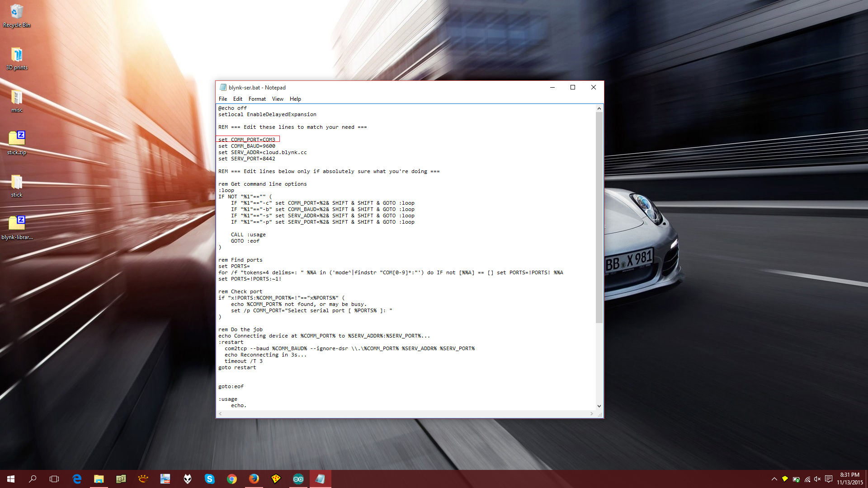Click the 'setlocal EnableDelayedExpansion' line
This screenshot has width=868, height=488.
coord(267,114)
